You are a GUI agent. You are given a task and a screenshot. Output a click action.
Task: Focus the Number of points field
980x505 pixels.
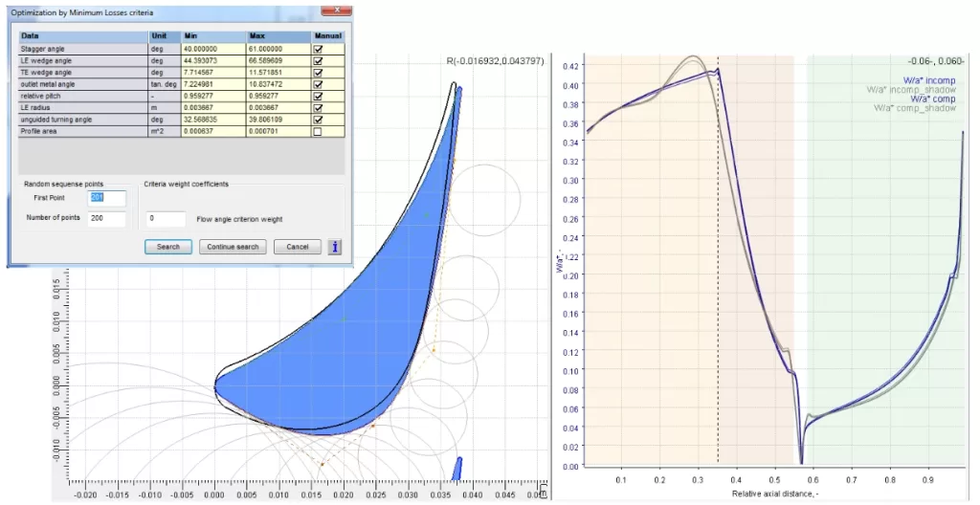pos(107,219)
